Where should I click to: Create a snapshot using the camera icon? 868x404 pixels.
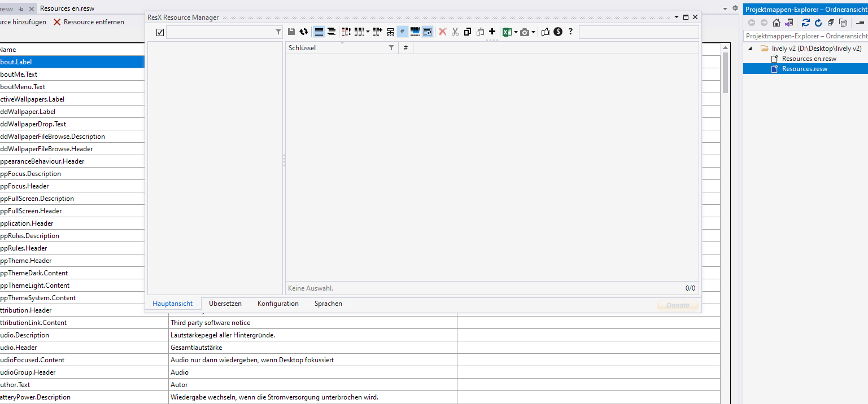pyautogui.click(x=525, y=32)
